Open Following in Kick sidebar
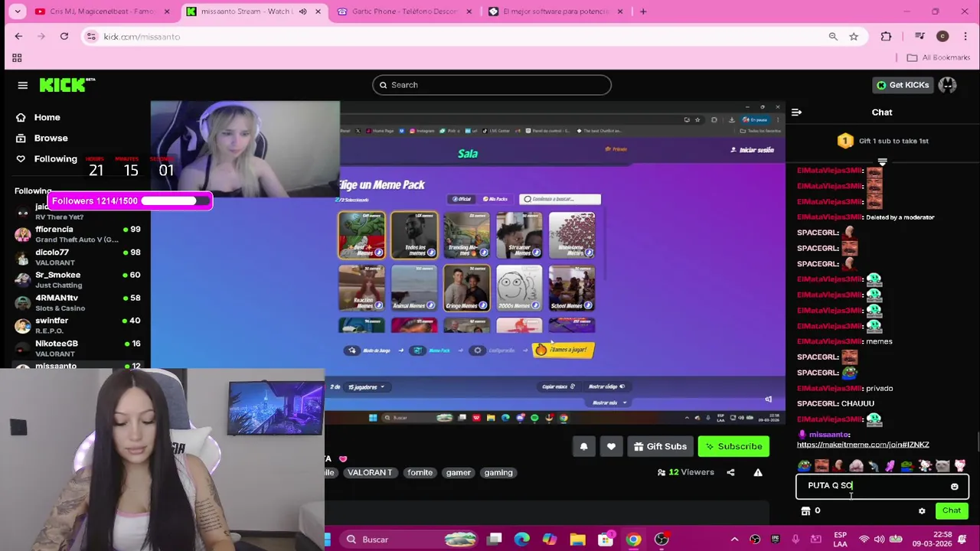Viewport: 980px width, 551px height. click(x=55, y=158)
